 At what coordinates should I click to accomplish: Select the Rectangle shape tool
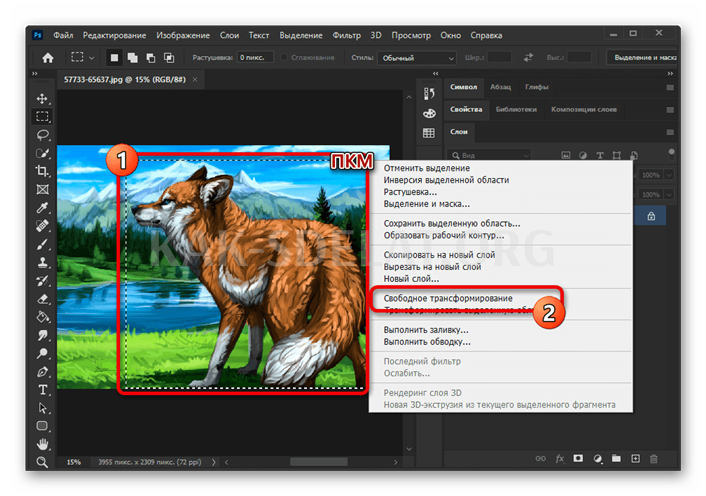(42, 426)
